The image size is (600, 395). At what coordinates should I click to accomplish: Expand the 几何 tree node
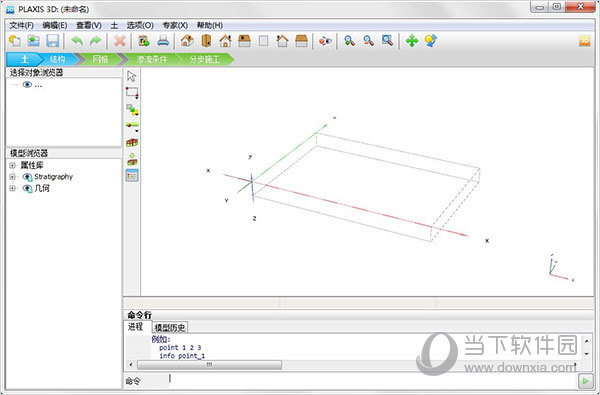pos(12,188)
